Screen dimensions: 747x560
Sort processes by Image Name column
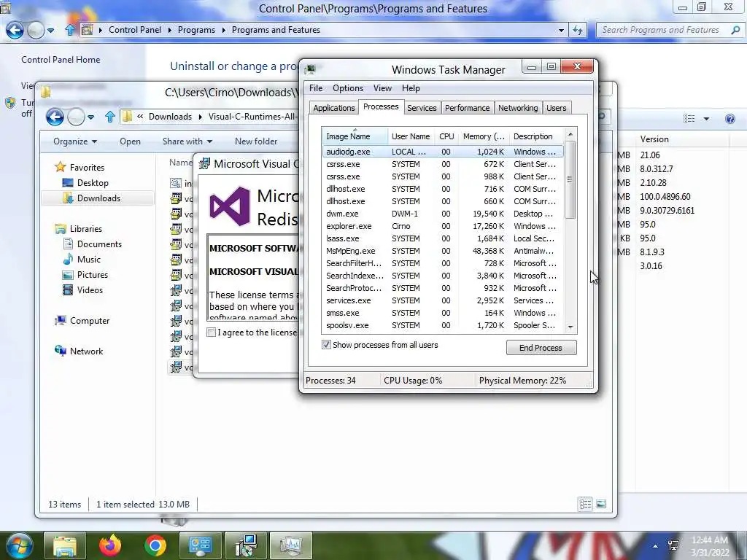355,136
